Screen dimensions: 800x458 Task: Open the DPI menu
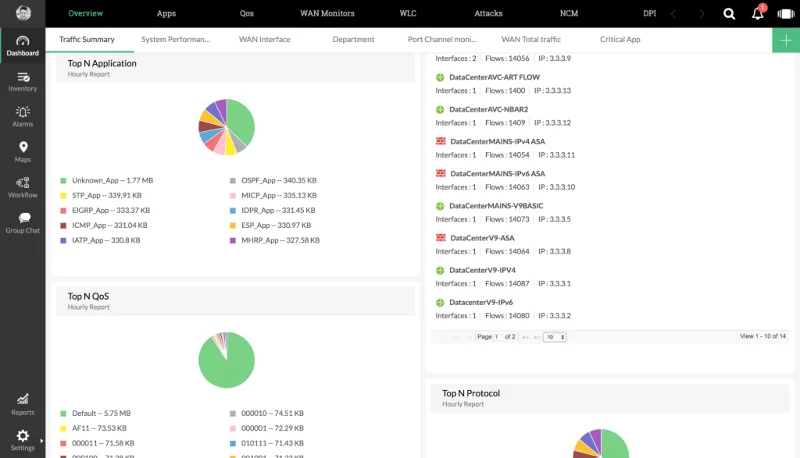pos(649,13)
